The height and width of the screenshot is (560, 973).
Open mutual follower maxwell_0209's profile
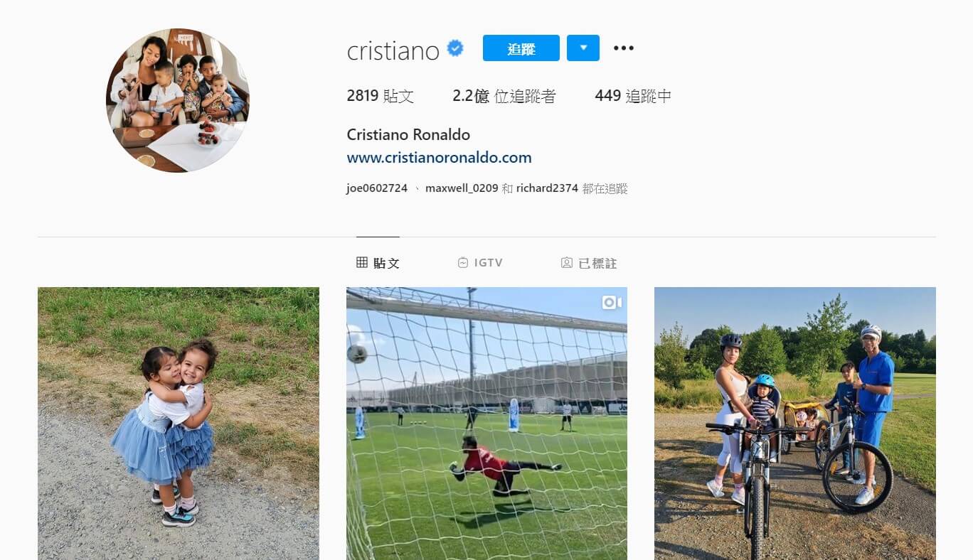click(x=462, y=188)
